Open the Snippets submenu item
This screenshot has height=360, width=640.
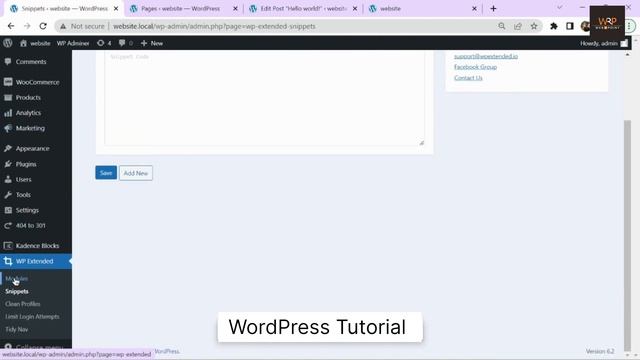pyautogui.click(x=17, y=291)
